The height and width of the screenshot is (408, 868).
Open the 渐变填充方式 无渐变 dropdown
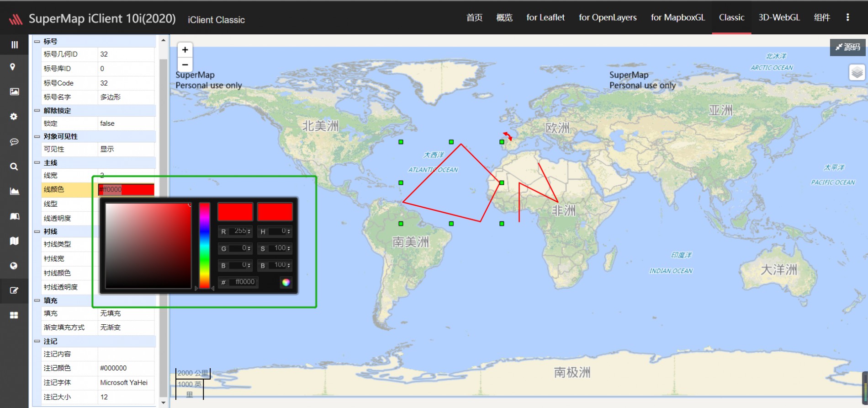point(126,327)
